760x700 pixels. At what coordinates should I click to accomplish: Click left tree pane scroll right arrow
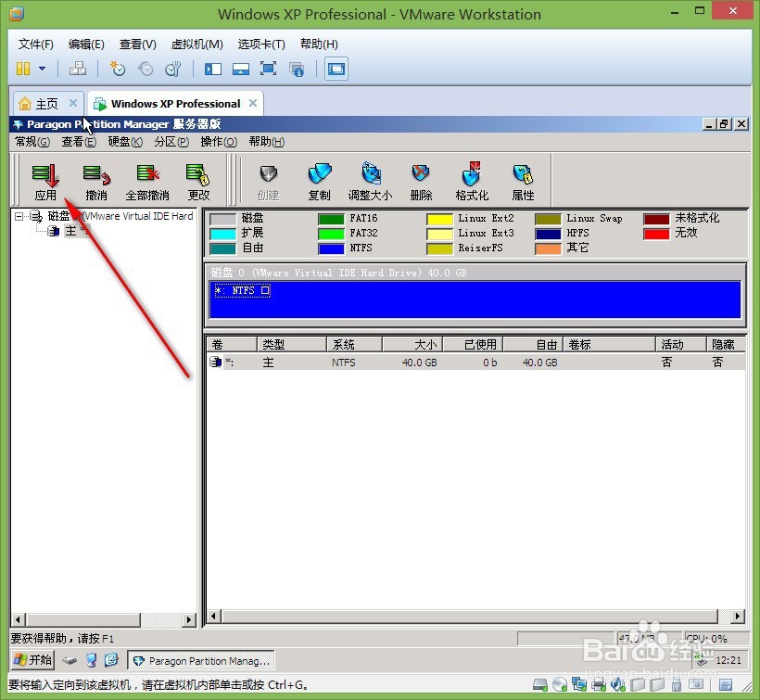pyautogui.click(x=189, y=619)
